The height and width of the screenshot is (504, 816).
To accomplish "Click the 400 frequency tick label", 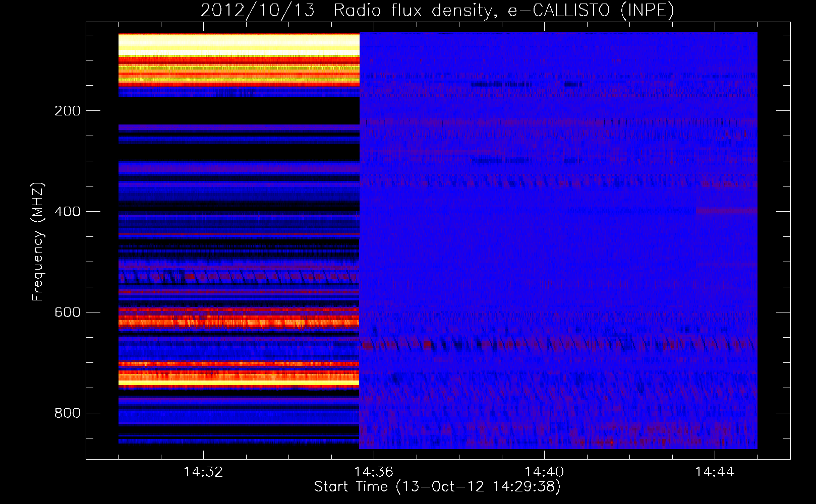I will pyautogui.click(x=68, y=212).
